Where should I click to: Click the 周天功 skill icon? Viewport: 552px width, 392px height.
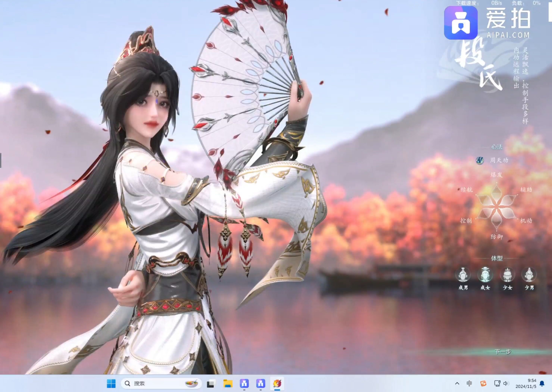pos(480,160)
